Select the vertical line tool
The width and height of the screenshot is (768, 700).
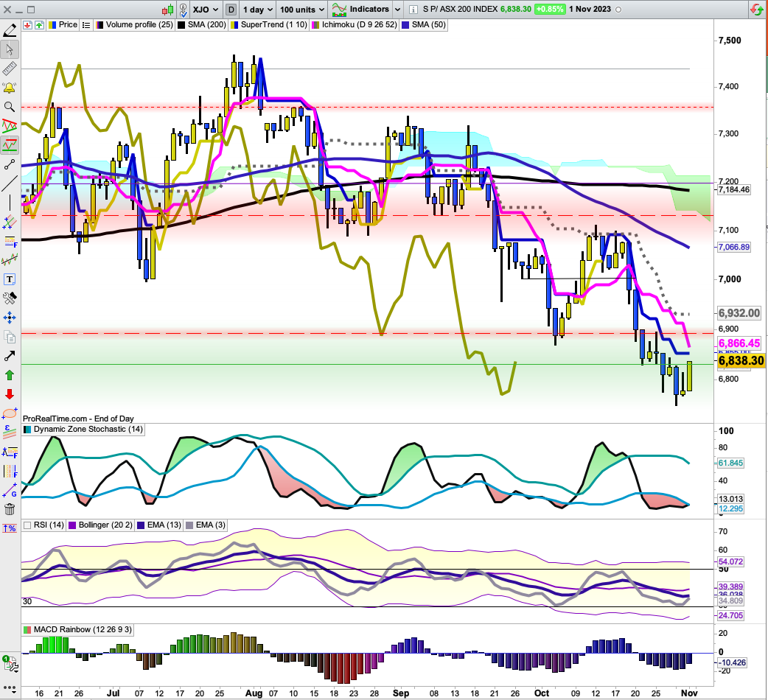[10, 203]
